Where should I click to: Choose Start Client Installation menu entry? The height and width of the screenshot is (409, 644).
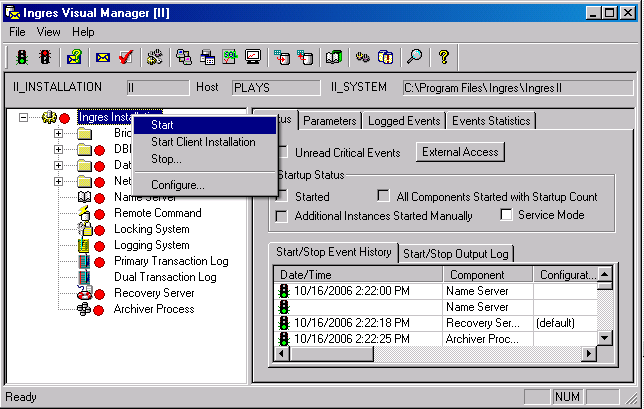pos(205,142)
